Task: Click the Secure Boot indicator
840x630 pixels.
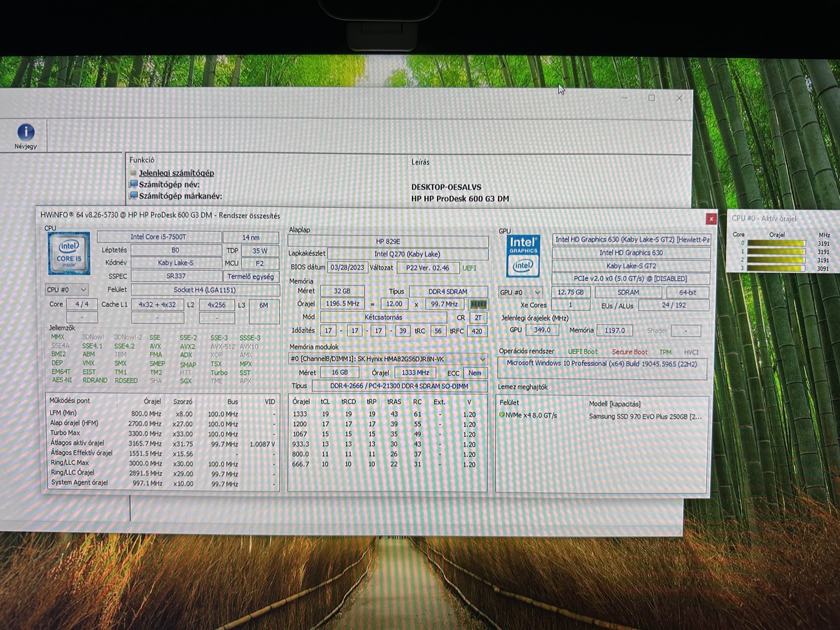Action: coord(629,352)
